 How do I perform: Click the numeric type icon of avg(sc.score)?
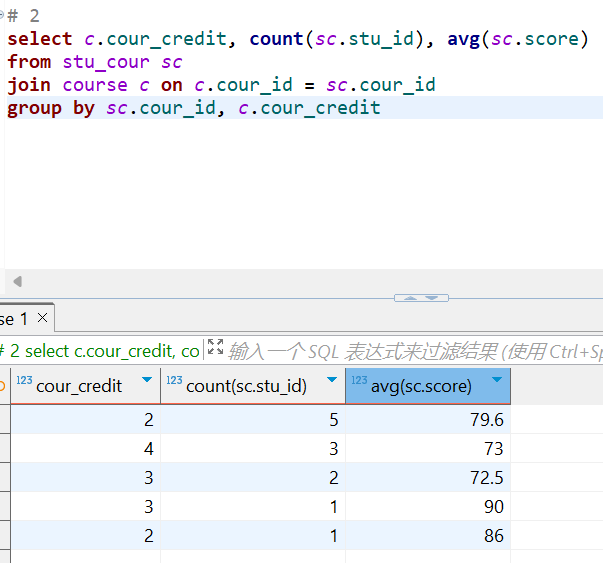click(360, 381)
